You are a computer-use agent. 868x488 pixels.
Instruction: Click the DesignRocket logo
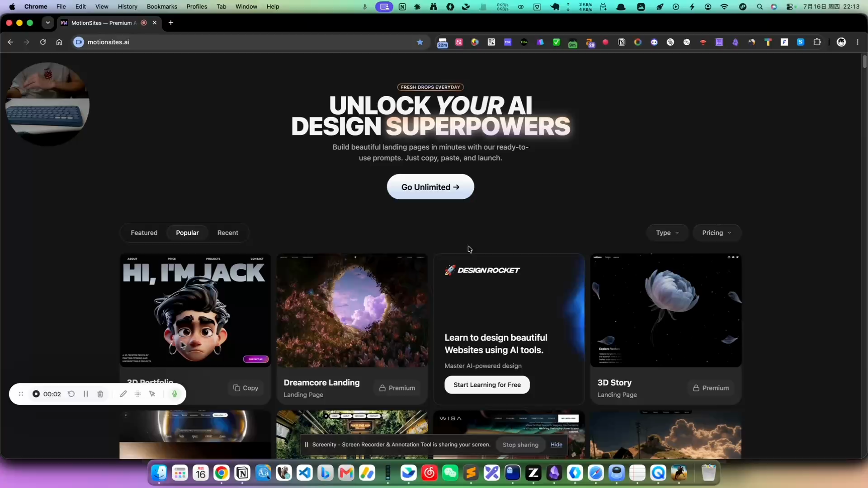[482, 270]
